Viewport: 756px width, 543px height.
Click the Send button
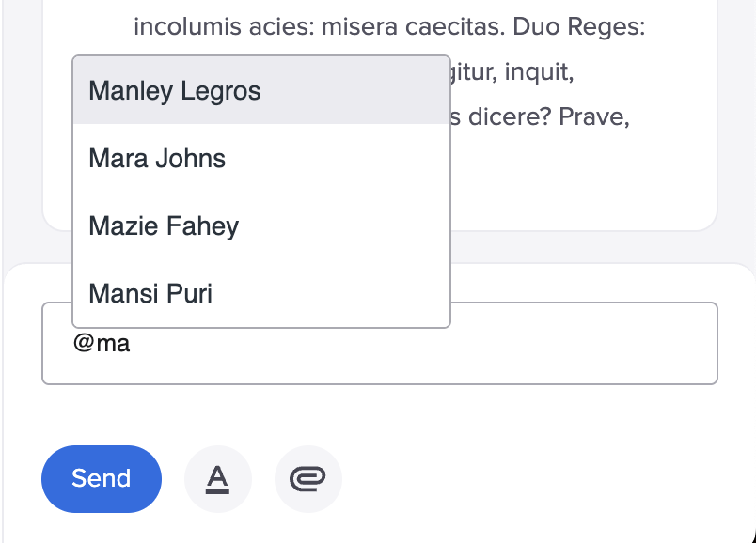(x=102, y=479)
